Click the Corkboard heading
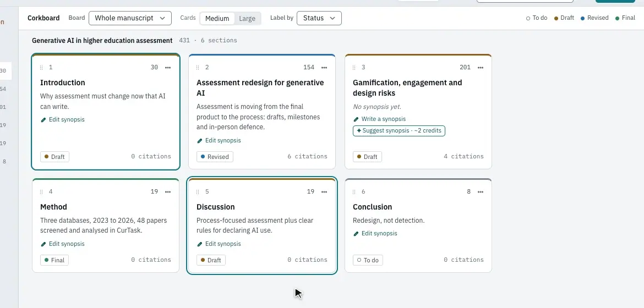Image resolution: width=644 pixels, height=308 pixels. click(x=43, y=18)
